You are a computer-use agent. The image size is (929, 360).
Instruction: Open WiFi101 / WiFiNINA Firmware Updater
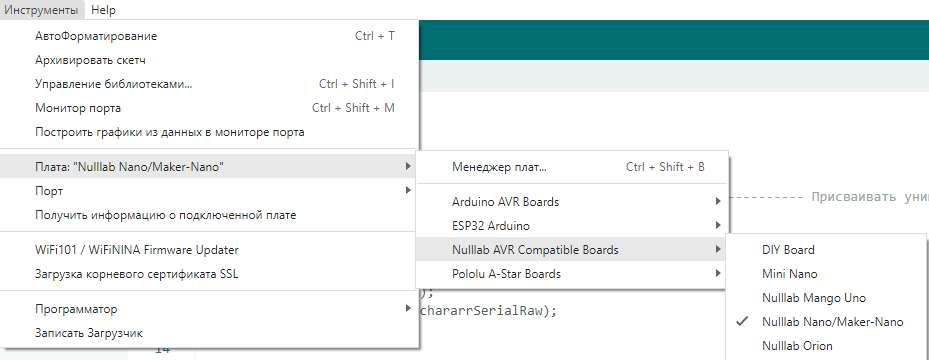click(x=210, y=250)
